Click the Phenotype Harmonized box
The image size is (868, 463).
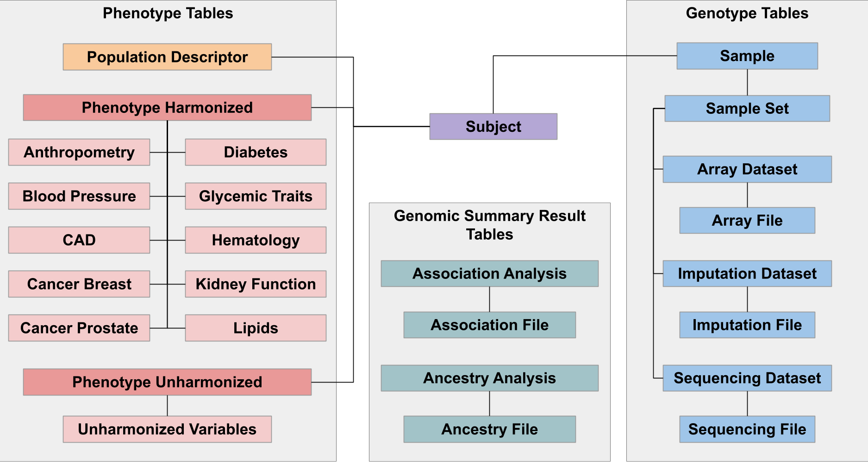tap(167, 107)
